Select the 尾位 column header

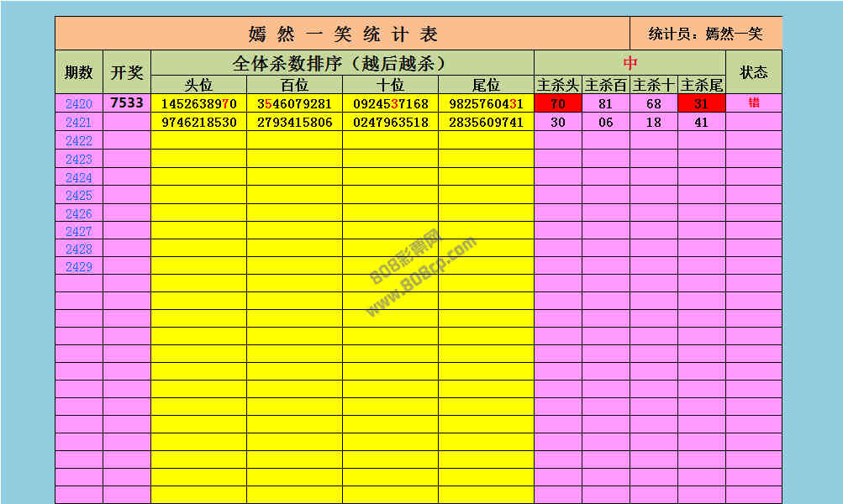tap(487, 85)
